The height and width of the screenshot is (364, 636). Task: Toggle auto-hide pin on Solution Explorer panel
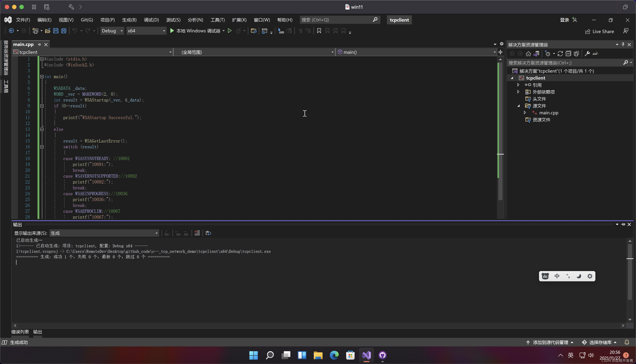tap(623, 44)
